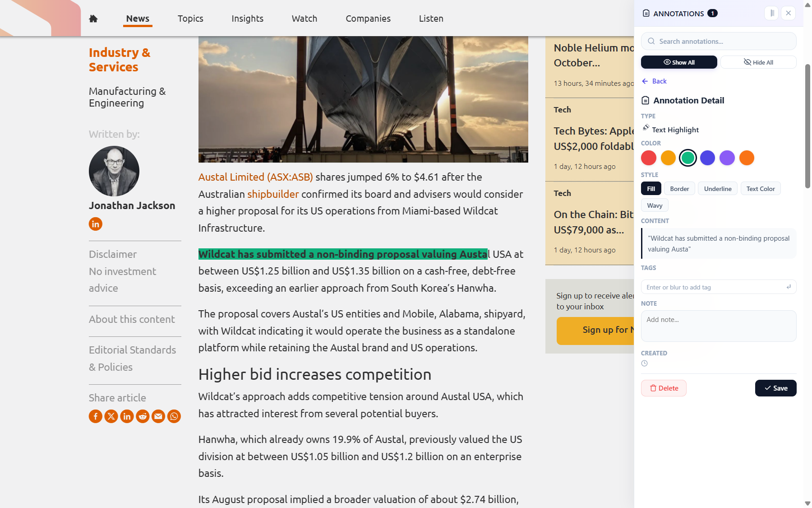Click the Text Highlight type icon
812x508 pixels.
[x=646, y=128]
